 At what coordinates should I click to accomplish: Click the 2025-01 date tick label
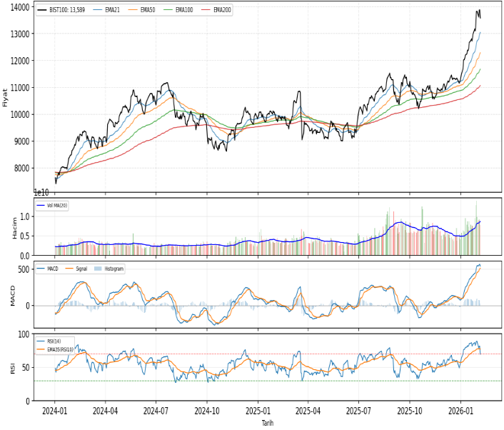pyautogui.click(x=258, y=412)
